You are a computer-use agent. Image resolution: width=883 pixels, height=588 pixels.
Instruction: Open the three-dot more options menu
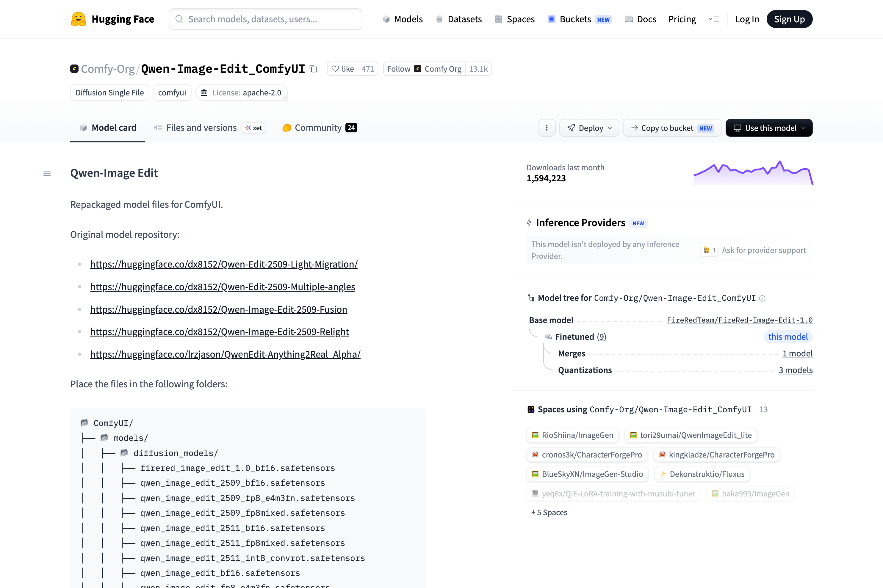coord(547,128)
